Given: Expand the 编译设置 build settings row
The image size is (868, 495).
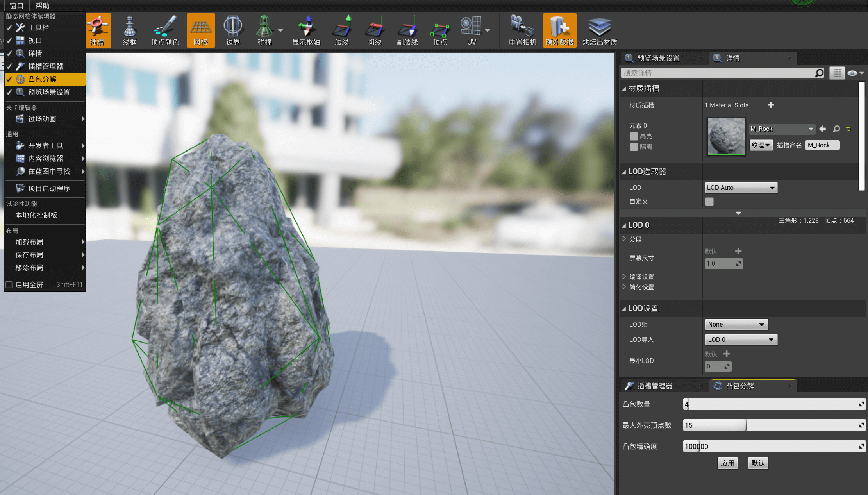Looking at the screenshot, I should [x=624, y=276].
